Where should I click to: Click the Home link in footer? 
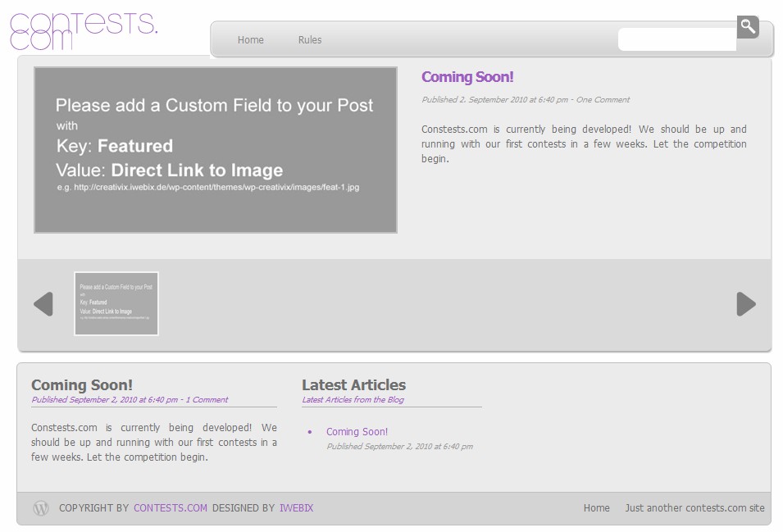click(597, 508)
